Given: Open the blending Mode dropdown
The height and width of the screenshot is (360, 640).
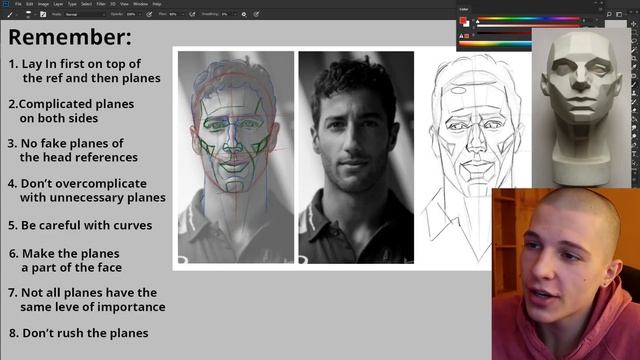Looking at the screenshot, I should (x=84, y=14).
